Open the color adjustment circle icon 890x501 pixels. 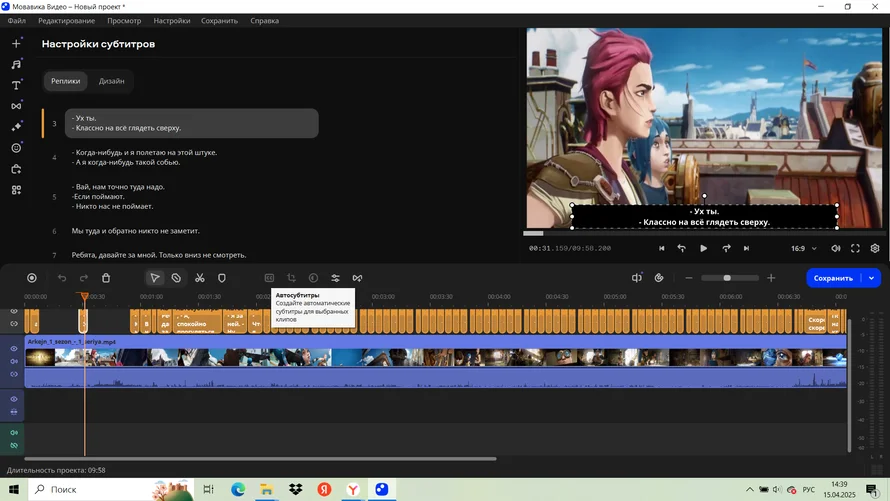coord(313,278)
